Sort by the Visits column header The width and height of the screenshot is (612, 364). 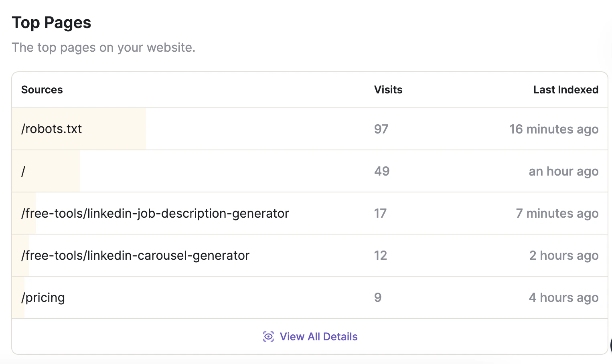(388, 89)
